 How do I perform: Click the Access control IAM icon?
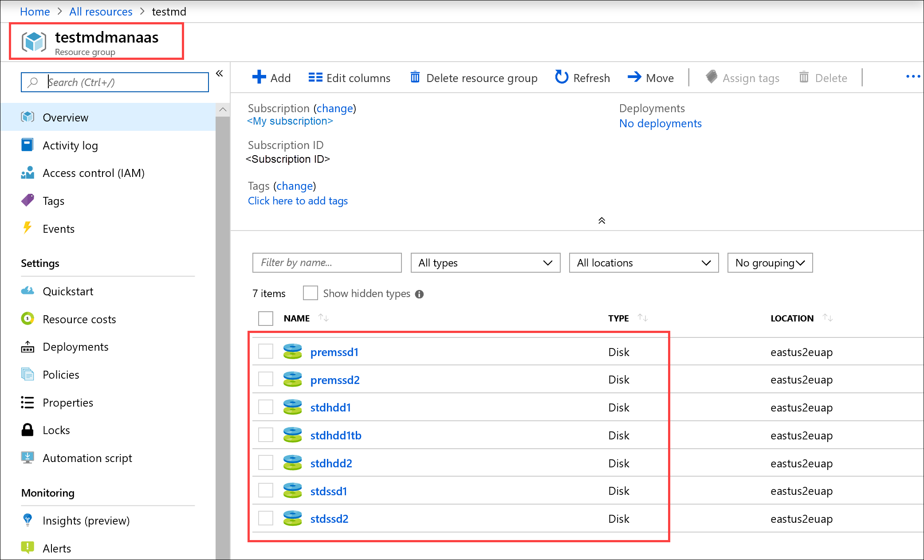coord(28,172)
